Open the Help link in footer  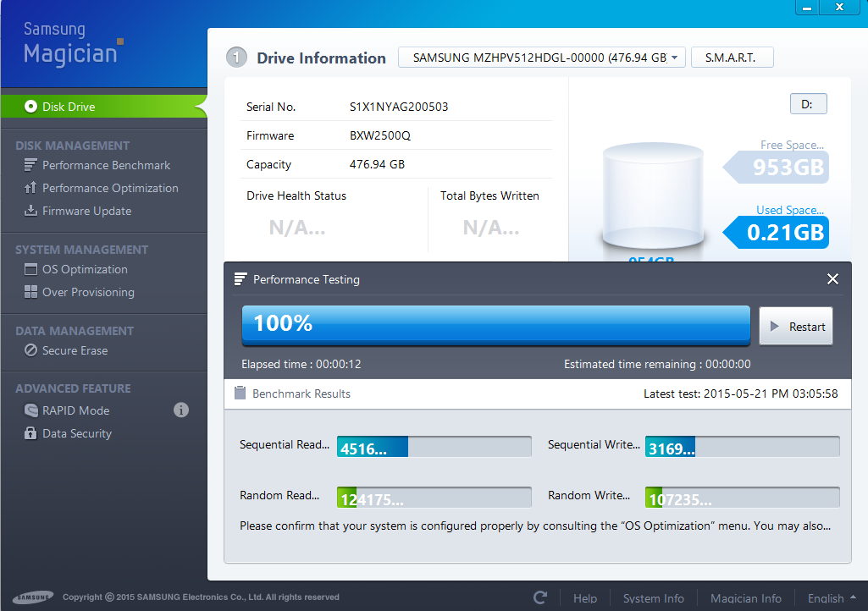pyautogui.click(x=585, y=598)
